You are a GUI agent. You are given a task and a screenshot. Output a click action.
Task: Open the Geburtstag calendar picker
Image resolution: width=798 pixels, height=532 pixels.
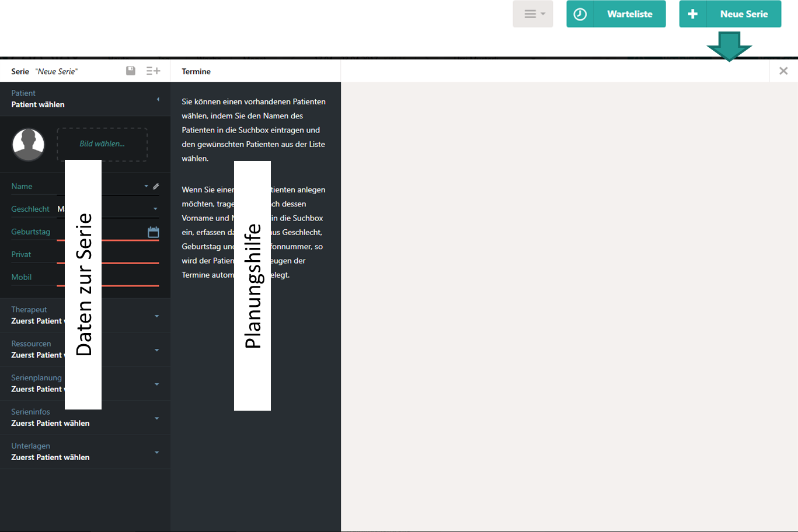(x=153, y=232)
